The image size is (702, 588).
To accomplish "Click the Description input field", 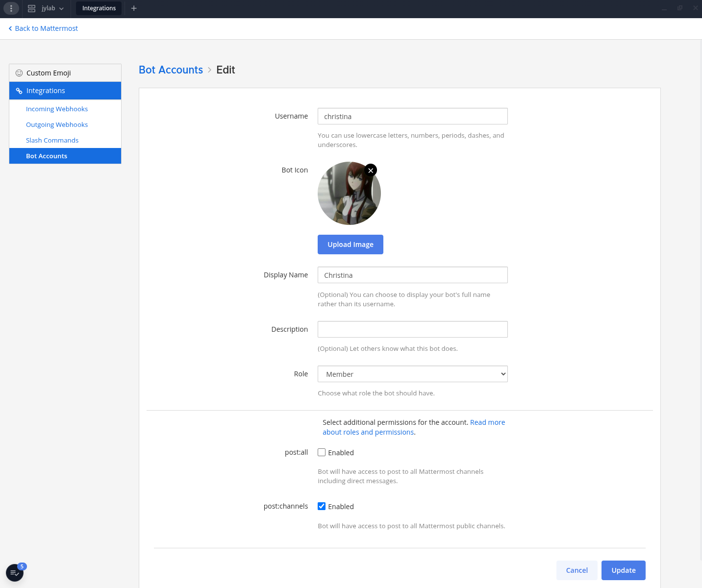I will click(412, 329).
